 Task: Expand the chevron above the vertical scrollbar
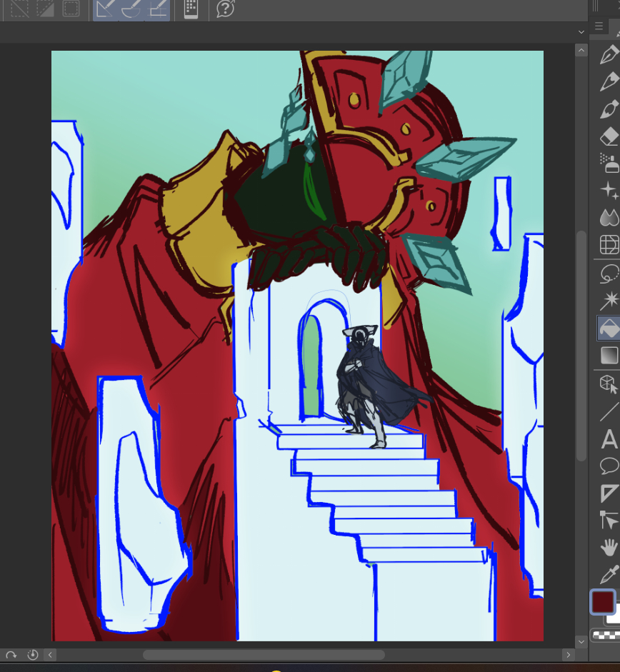[x=581, y=32]
